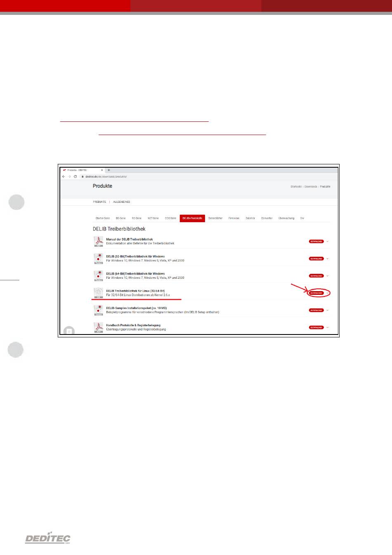This screenshot has width=392, height=555.
Task: Download Handbuch Protokolle & Registerbelegung
Action: tap(316, 327)
